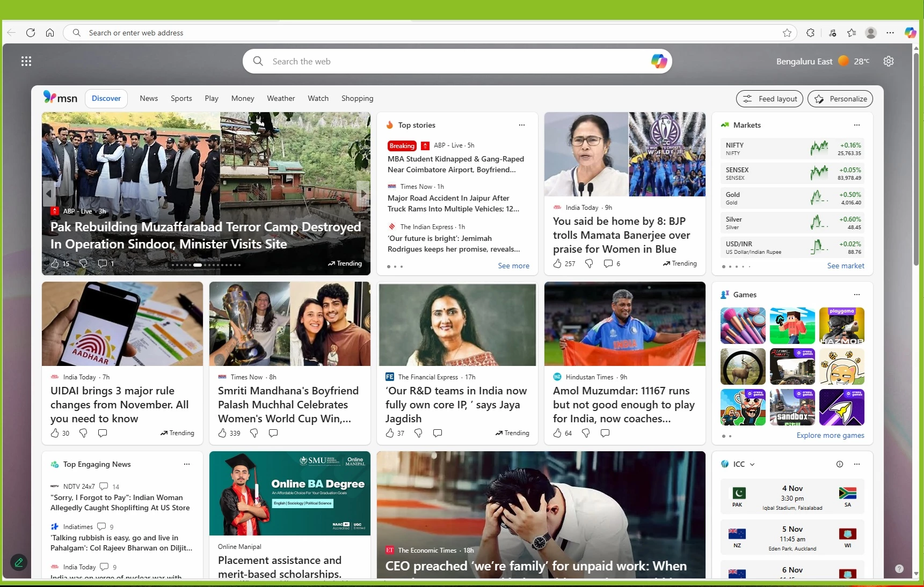This screenshot has height=587, width=924.
Task: Dislike the Smriti Mandhana article
Action: coord(254,433)
